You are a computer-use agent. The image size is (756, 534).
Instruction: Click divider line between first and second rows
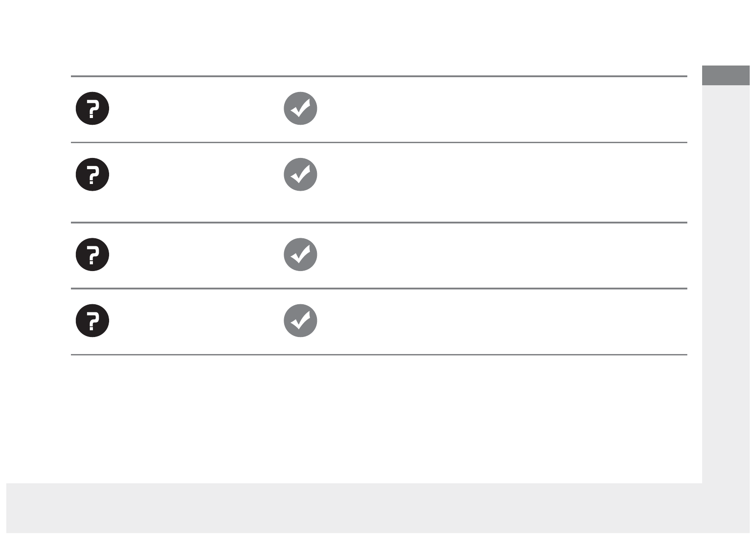[x=379, y=143]
